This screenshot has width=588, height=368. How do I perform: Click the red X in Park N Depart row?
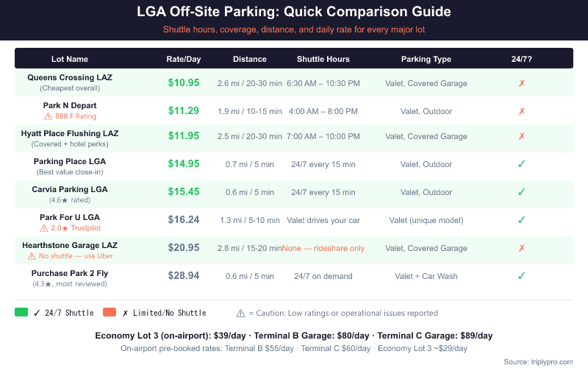click(522, 111)
